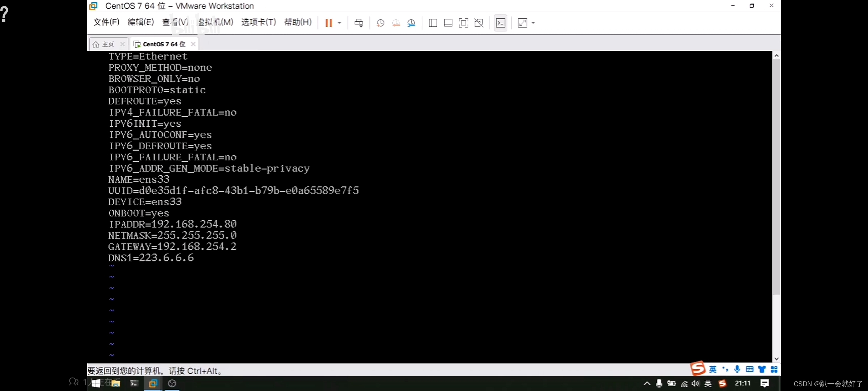This screenshot has height=391, width=868.
Task: Click the TYPE=Ethernet line
Action: point(148,56)
